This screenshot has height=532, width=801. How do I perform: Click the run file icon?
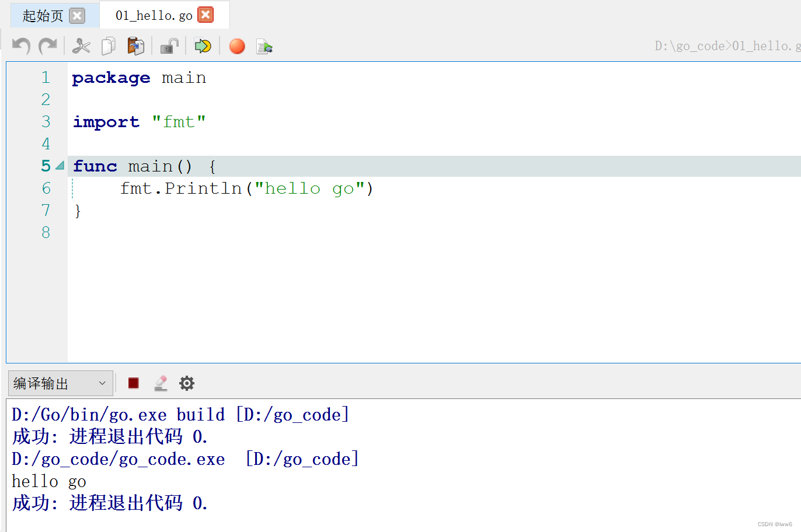point(264,46)
